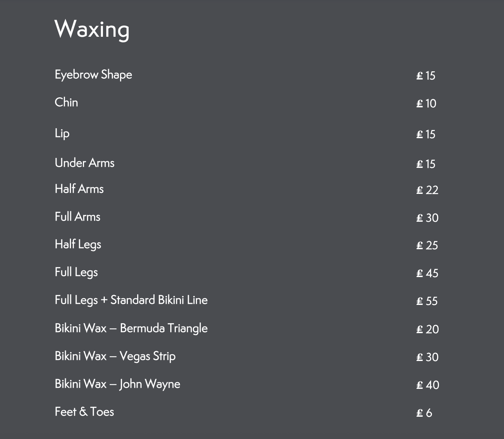Screen dimensions: 504x439
Task: Select Full Legs + Standard Bikini Line
Action: pyautogui.click(x=131, y=300)
